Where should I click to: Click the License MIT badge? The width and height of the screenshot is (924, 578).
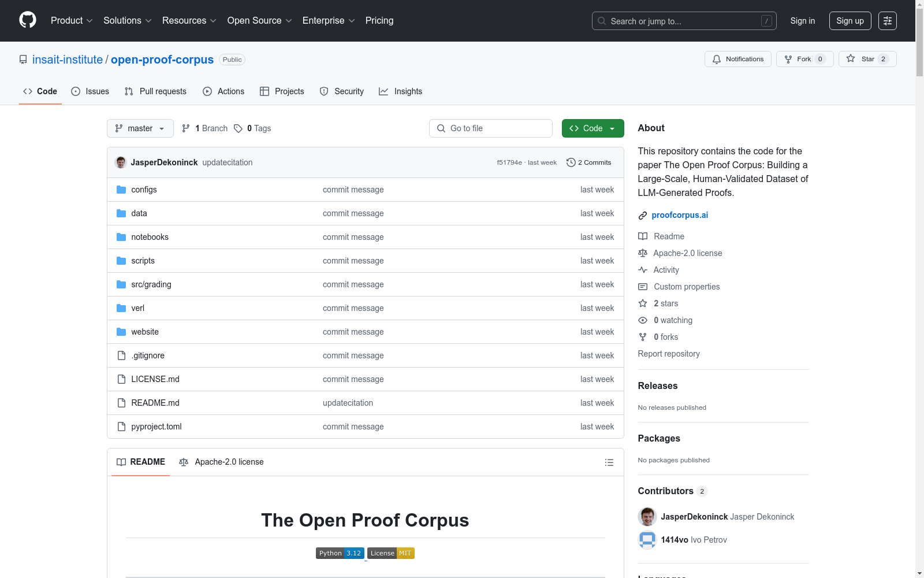(391, 553)
